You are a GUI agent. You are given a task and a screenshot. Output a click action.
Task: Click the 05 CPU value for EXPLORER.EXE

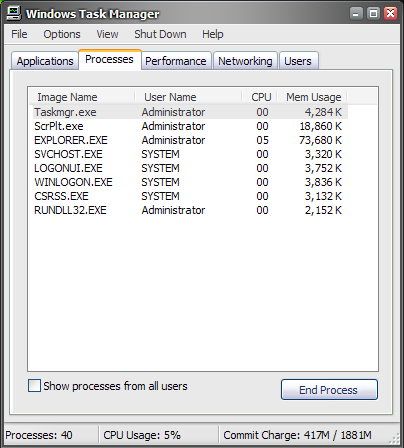(262, 140)
